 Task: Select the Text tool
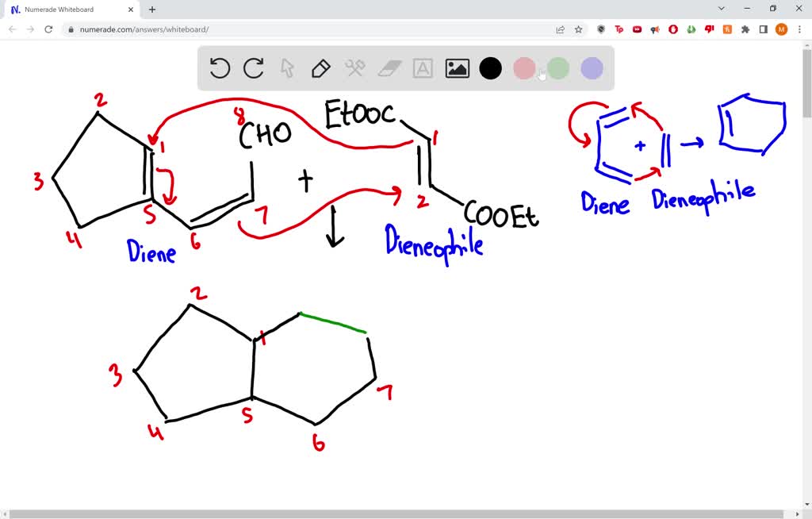pyautogui.click(x=422, y=68)
